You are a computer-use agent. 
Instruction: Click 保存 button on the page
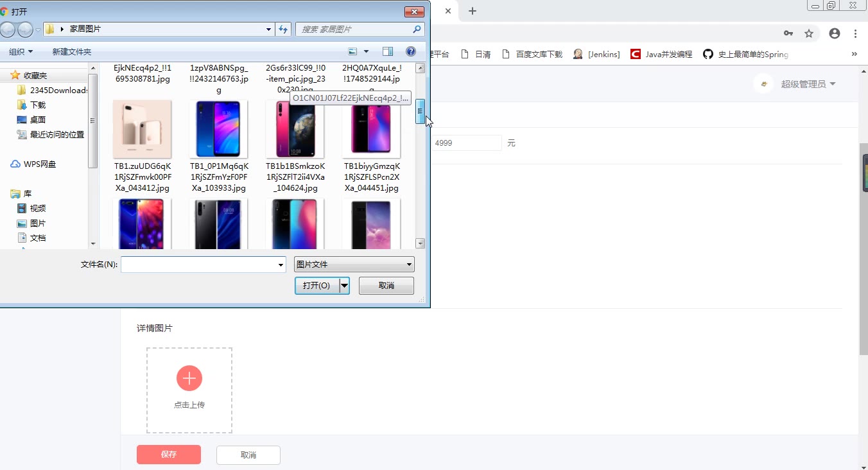pos(169,455)
